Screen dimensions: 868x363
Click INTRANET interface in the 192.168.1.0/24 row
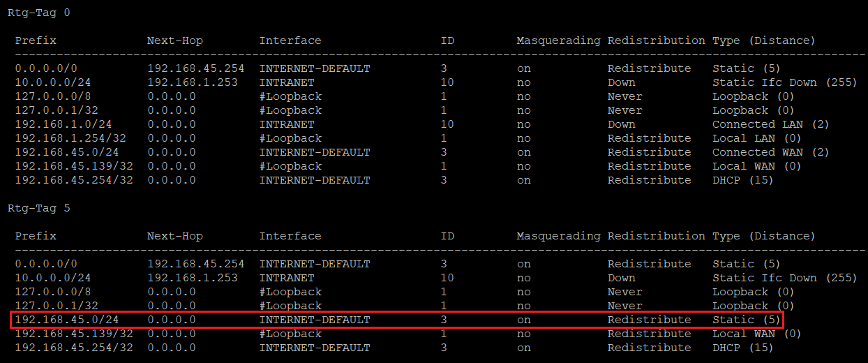coord(287,124)
